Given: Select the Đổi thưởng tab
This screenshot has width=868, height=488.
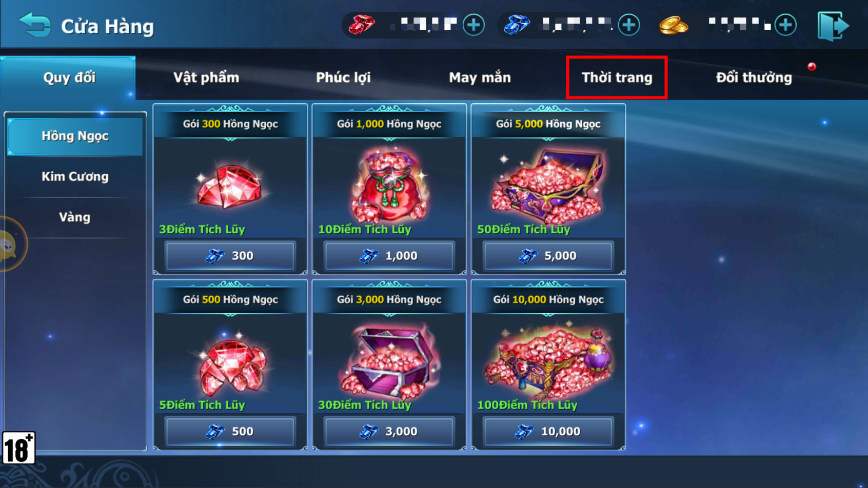Looking at the screenshot, I should (754, 77).
